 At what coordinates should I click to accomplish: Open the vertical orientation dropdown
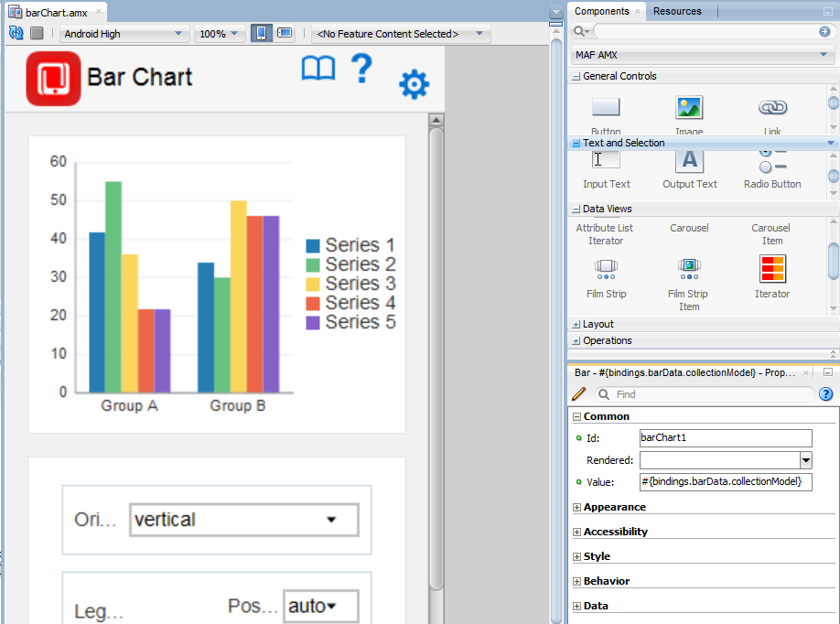[244, 520]
